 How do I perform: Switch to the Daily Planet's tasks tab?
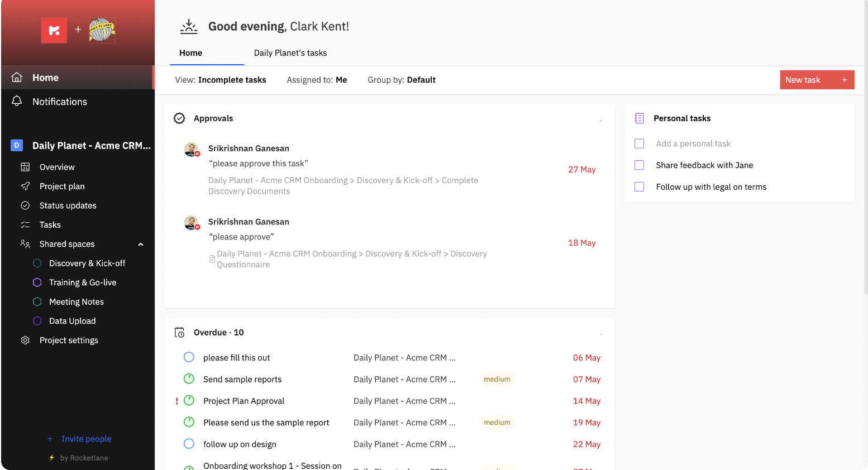coord(290,52)
